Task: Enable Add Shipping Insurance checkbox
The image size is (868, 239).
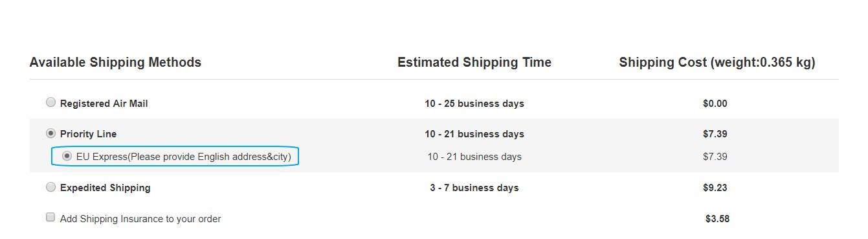Action: [50, 218]
